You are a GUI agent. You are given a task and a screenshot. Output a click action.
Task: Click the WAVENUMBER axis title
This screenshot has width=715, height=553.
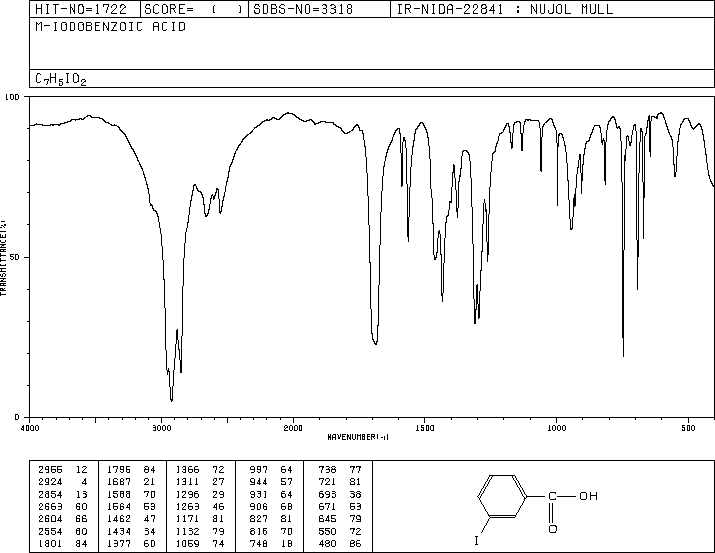(x=358, y=437)
